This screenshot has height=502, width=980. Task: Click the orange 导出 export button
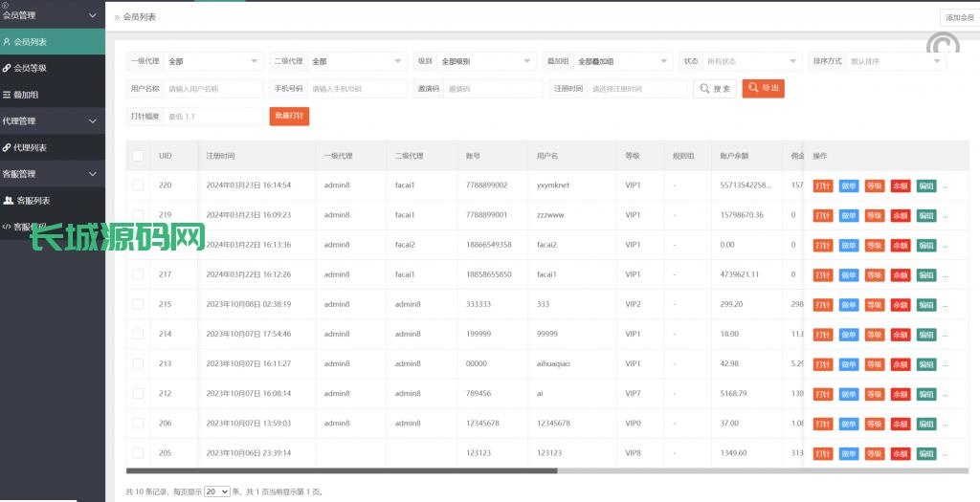tap(763, 88)
